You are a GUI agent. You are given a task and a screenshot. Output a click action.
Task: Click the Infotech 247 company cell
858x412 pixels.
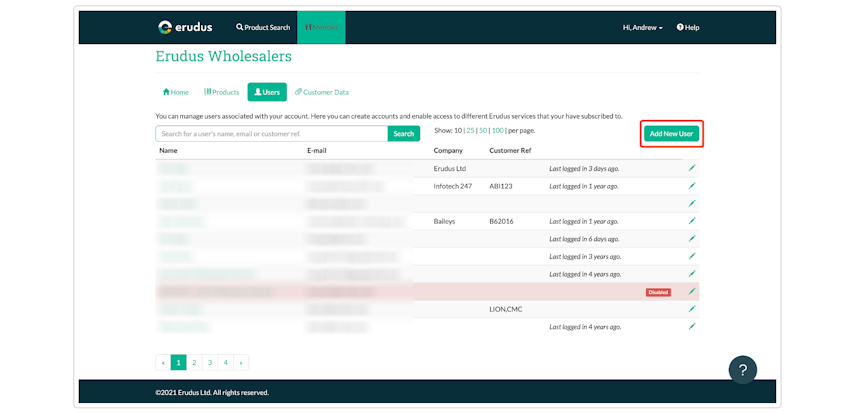453,186
